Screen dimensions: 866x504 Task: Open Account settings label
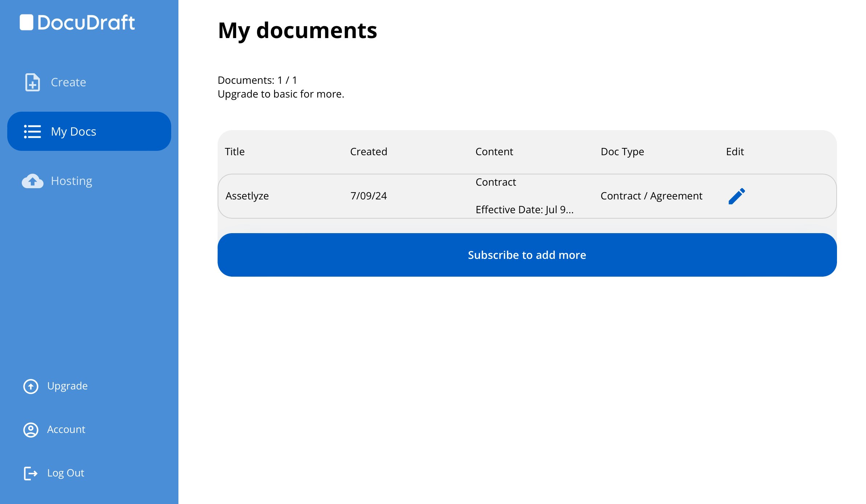point(66,430)
